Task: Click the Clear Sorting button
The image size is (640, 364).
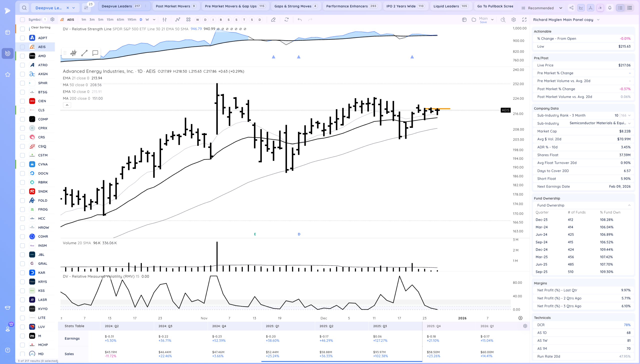Action: [41, 27]
